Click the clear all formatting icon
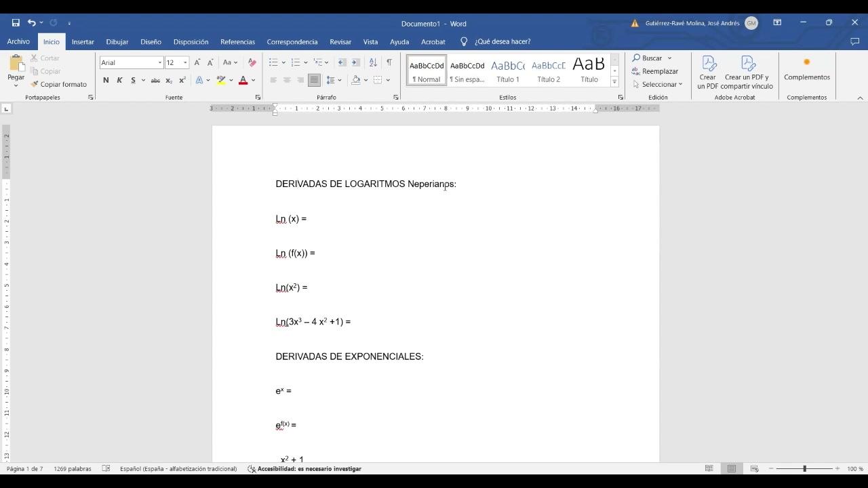This screenshot has width=868, height=488. point(252,62)
